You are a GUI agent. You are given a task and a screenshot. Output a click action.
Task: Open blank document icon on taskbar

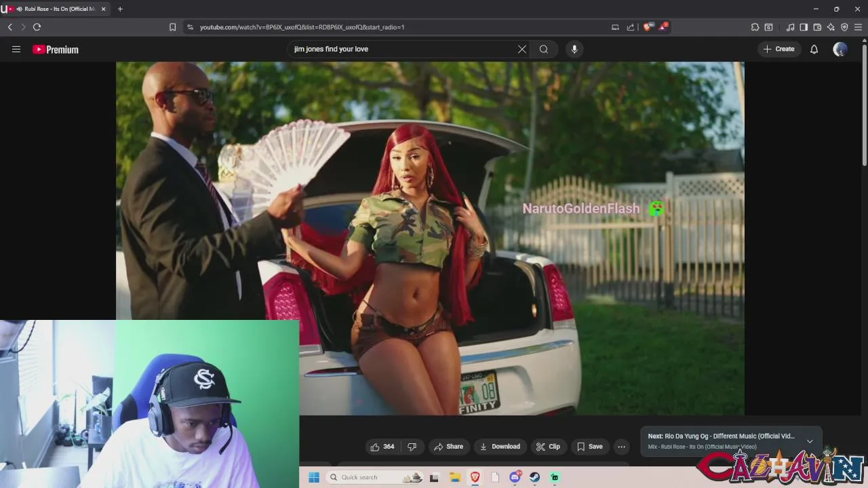(495, 477)
